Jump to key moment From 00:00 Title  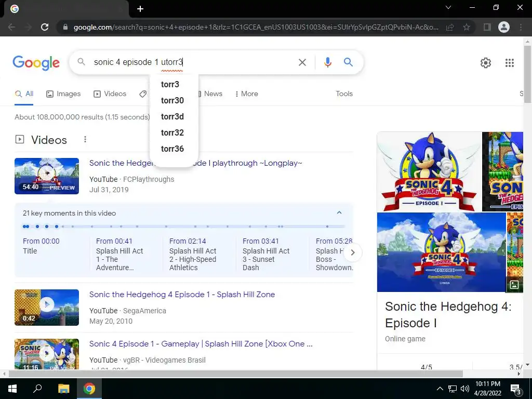[41, 246]
